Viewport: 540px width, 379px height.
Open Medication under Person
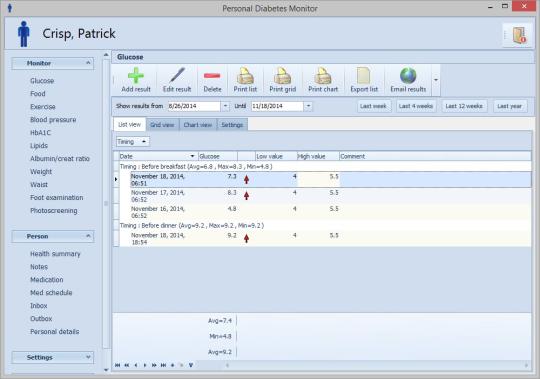(x=46, y=280)
